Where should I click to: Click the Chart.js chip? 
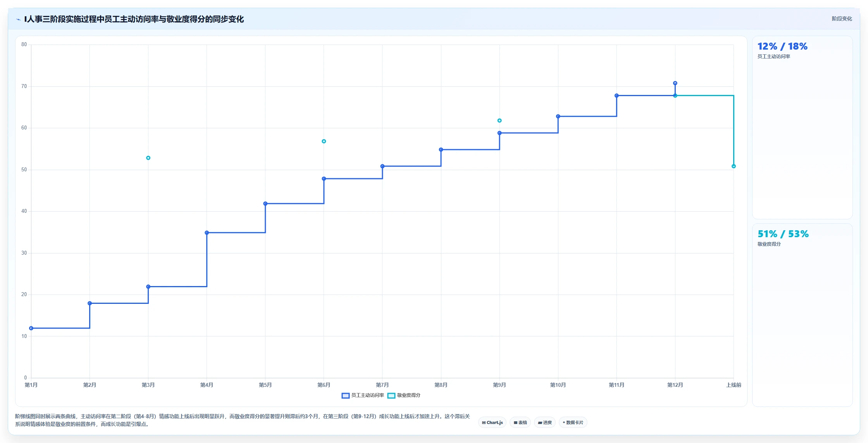(x=492, y=422)
